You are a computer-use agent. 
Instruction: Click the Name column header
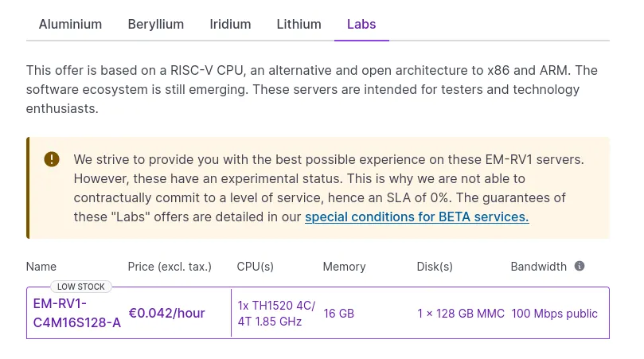(x=41, y=267)
